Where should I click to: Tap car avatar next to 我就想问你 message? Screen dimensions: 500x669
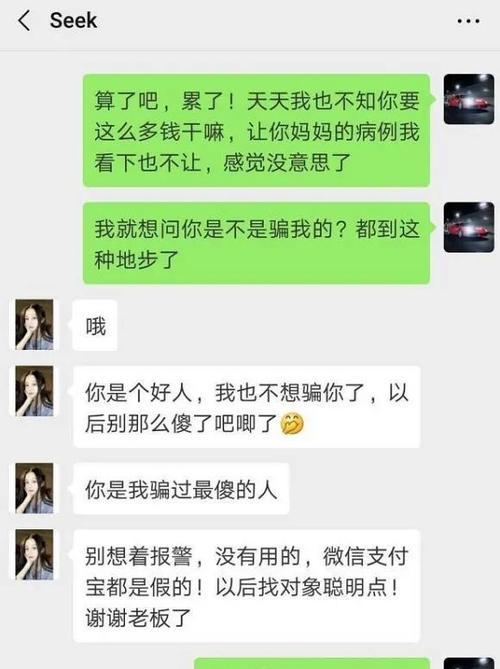pos(469,227)
